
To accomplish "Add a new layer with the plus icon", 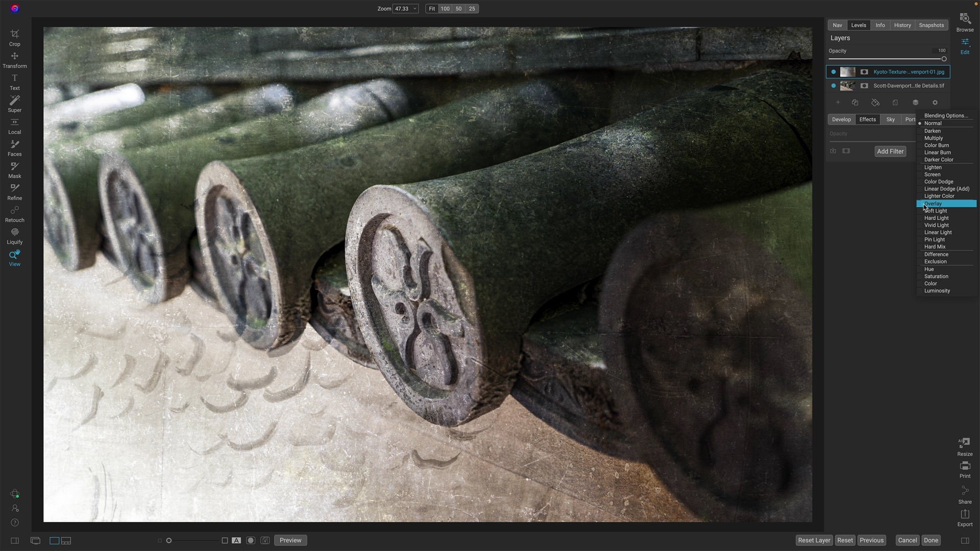I will (x=838, y=103).
